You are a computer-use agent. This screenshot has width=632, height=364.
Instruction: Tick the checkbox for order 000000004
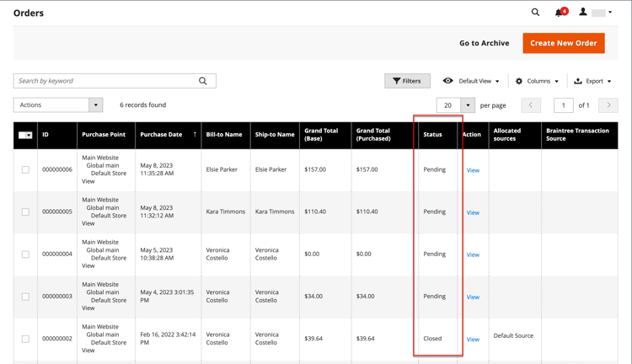pyautogui.click(x=25, y=254)
